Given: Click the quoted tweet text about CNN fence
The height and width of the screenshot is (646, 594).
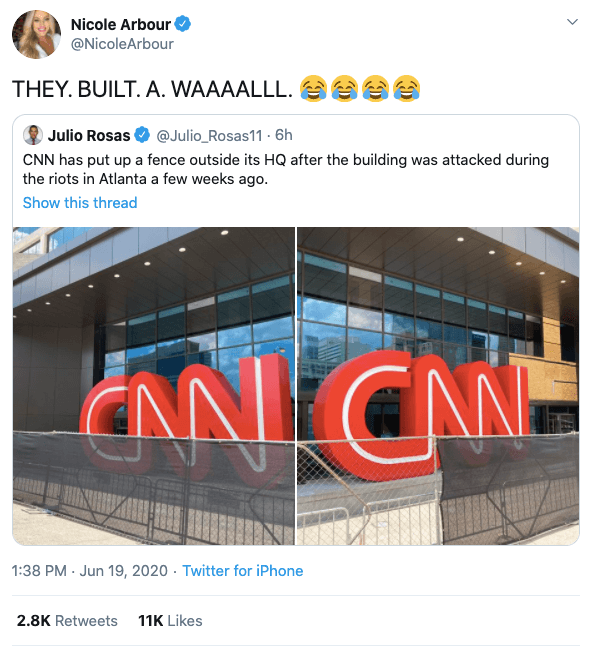Looking at the screenshot, I should [286, 169].
